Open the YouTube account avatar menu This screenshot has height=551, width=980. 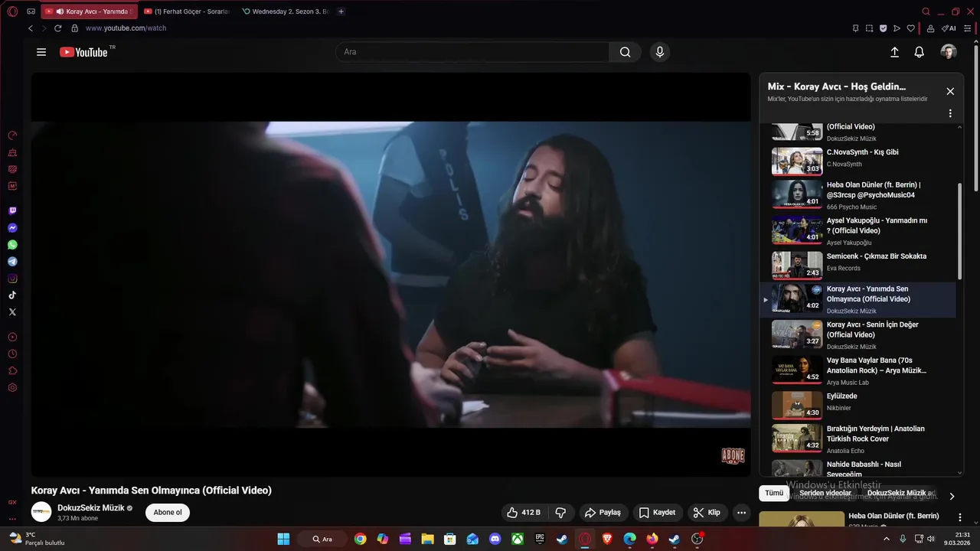(949, 52)
